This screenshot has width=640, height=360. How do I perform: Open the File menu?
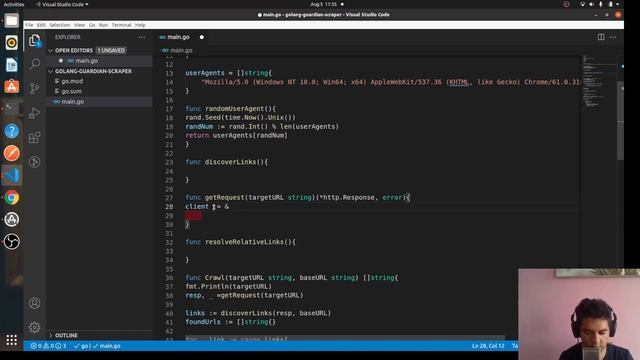point(29,25)
